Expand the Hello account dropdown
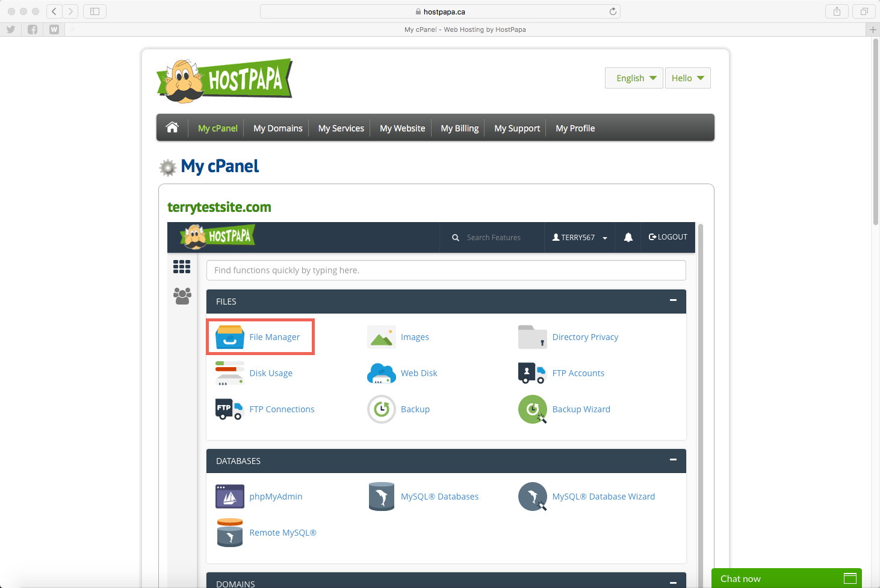Screen dimensions: 880x588 tap(687, 78)
